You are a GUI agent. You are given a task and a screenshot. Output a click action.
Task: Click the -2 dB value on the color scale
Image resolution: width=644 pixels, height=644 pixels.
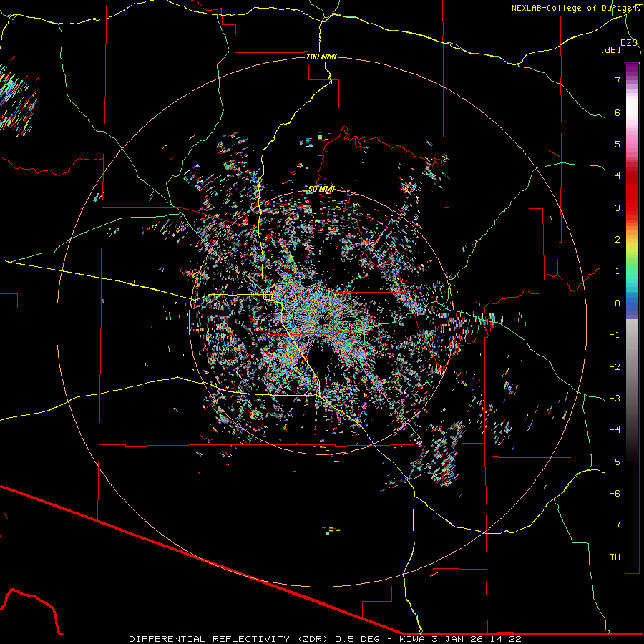pos(615,367)
